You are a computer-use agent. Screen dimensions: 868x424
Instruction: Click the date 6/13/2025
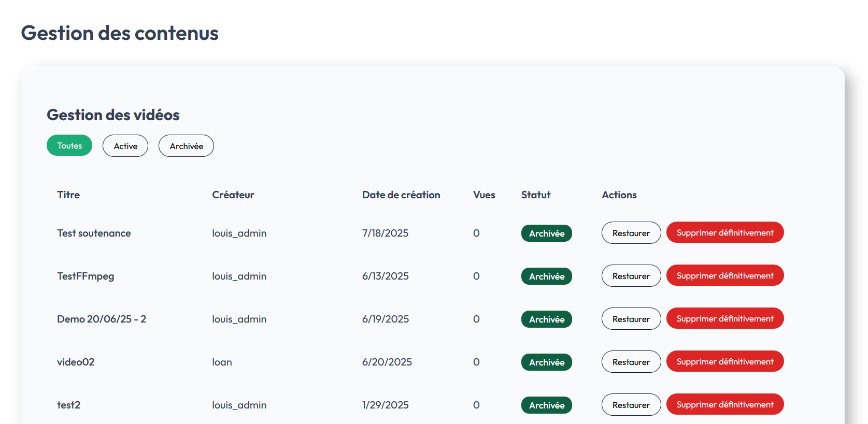click(385, 276)
